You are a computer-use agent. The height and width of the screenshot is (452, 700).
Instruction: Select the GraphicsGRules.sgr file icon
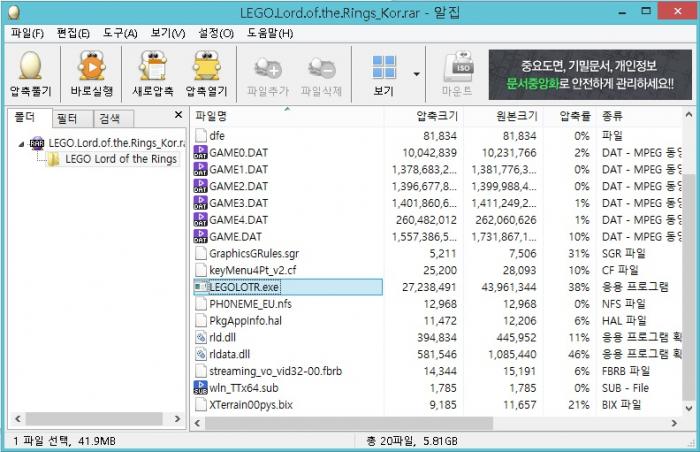201,253
